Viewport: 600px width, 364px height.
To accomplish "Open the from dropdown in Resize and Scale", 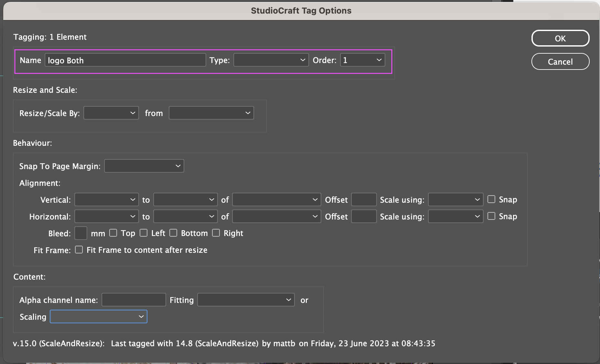I will 211,113.
